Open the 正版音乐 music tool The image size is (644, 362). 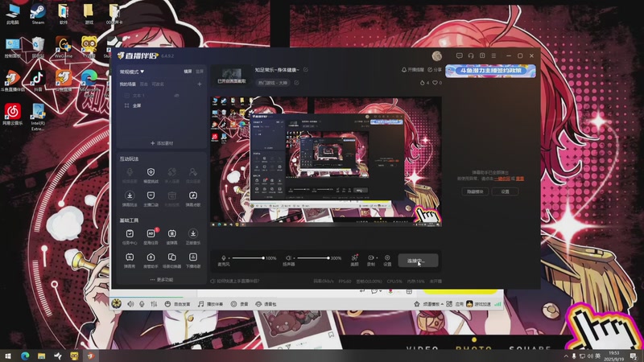click(192, 237)
